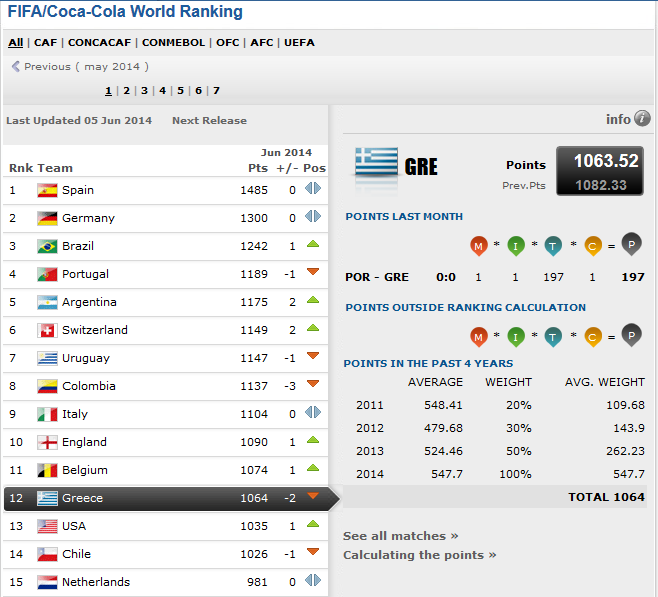
Task: Click the FIFA/Coca-Cola World Ranking title
Action: 125,12
